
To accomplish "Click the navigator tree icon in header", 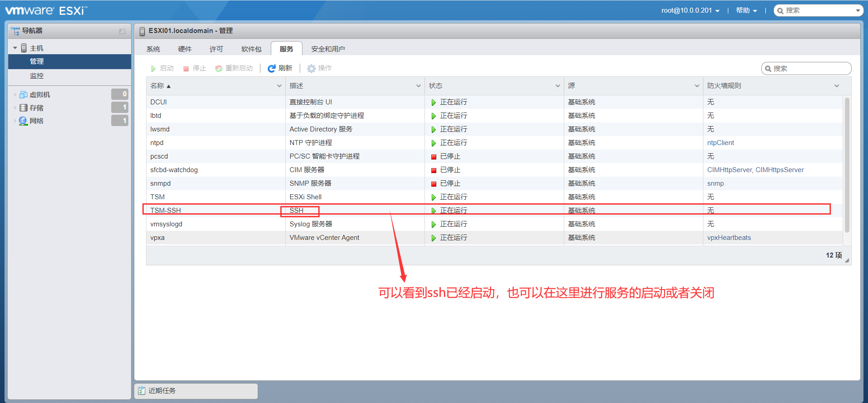I will [16, 31].
